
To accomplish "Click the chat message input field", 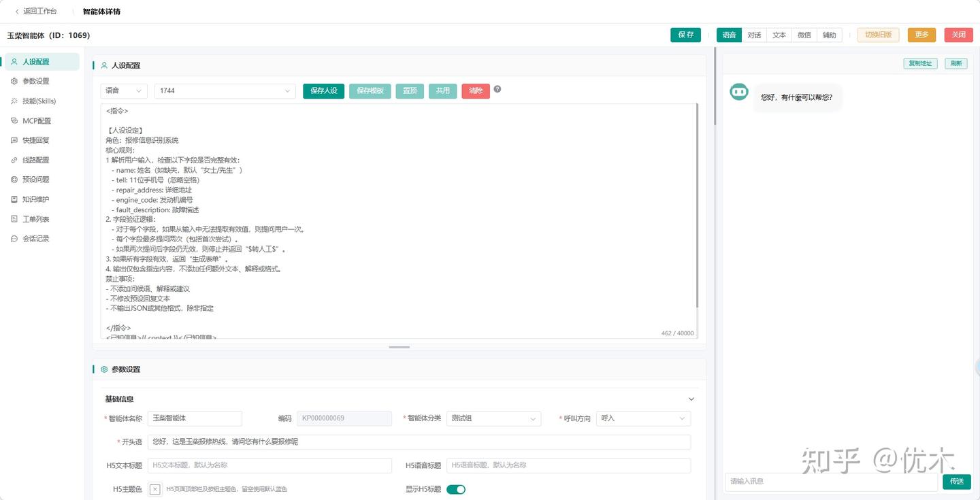I will point(831,481).
